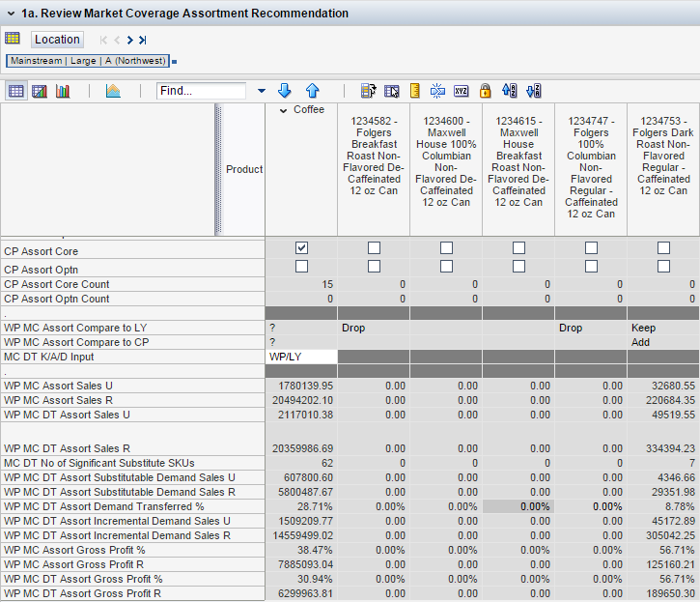
Task: Click the blue find next down arrow
Action: [284, 91]
